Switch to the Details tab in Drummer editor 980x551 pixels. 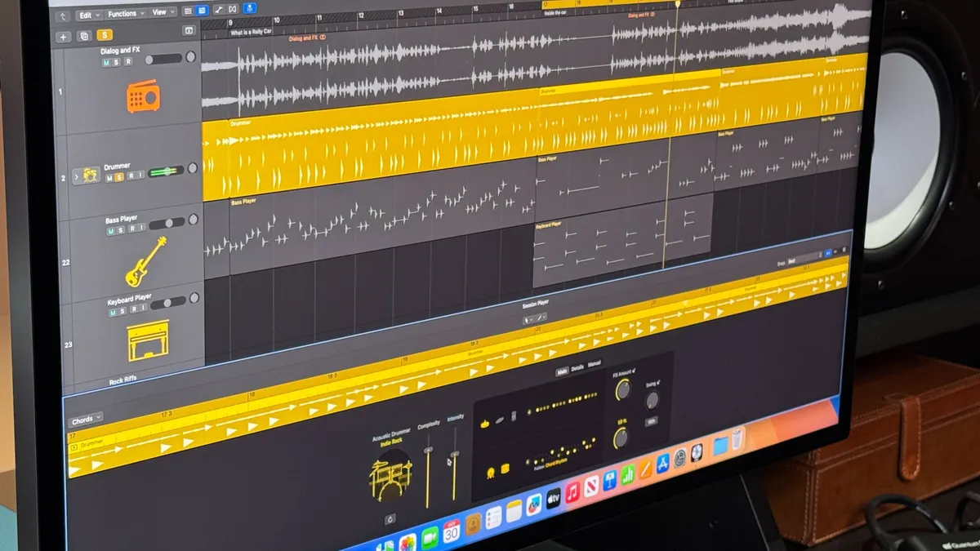point(577,368)
